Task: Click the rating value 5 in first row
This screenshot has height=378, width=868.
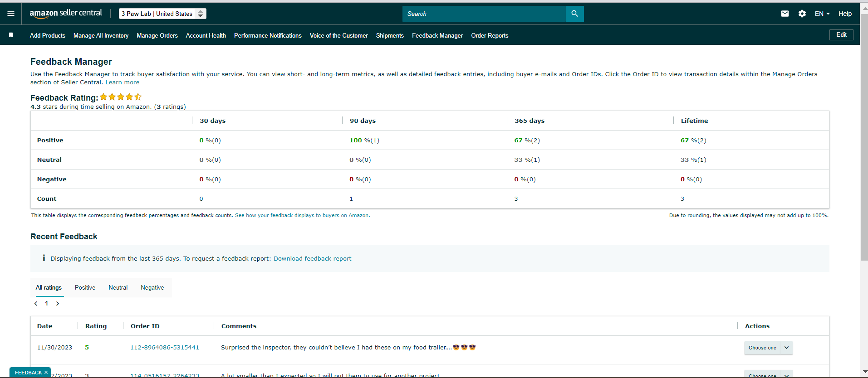Action: tap(87, 348)
